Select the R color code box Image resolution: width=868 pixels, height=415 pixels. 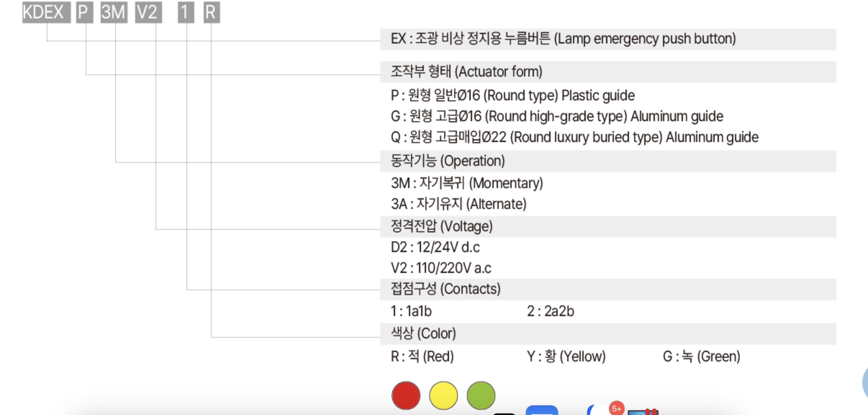[x=212, y=12]
